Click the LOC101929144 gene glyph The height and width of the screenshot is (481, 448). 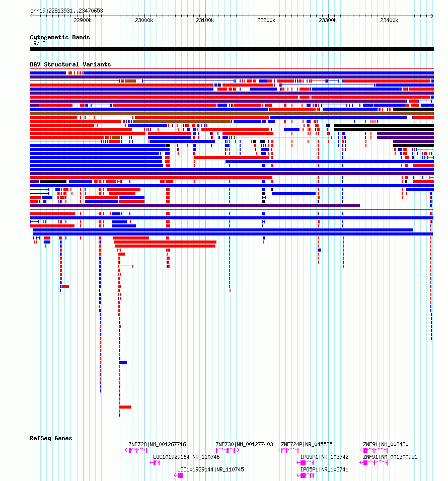point(178,475)
